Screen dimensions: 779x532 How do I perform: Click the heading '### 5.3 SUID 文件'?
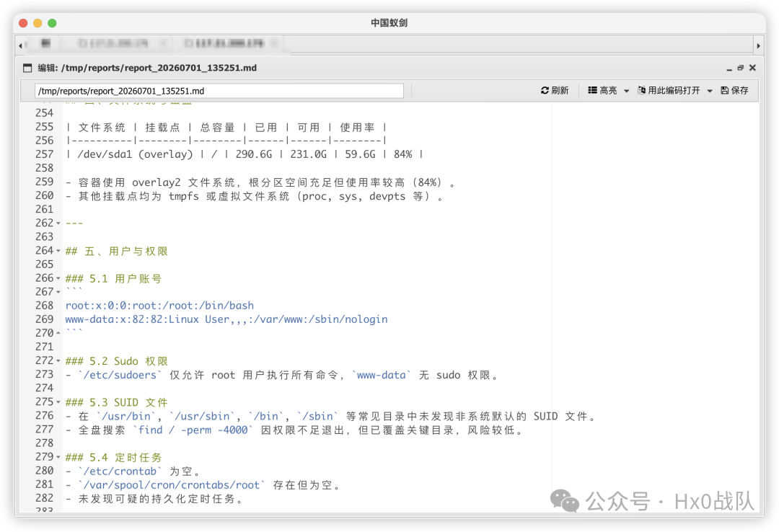pyautogui.click(x=117, y=402)
